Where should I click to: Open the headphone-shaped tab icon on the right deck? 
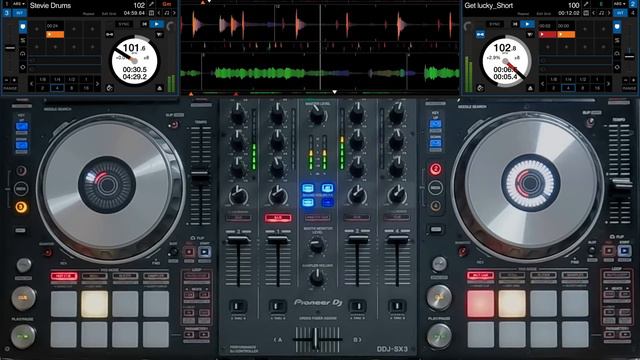pyautogui.click(x=617, y=53)
